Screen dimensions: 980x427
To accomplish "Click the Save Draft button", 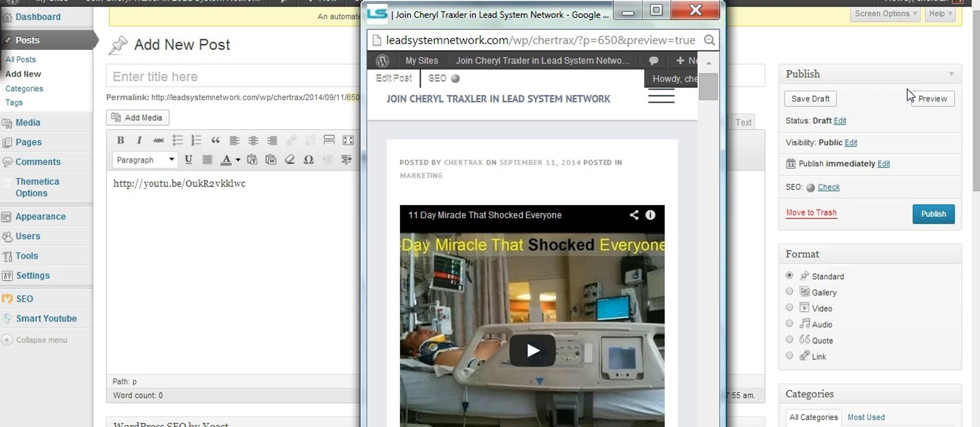I will [810, 98].
